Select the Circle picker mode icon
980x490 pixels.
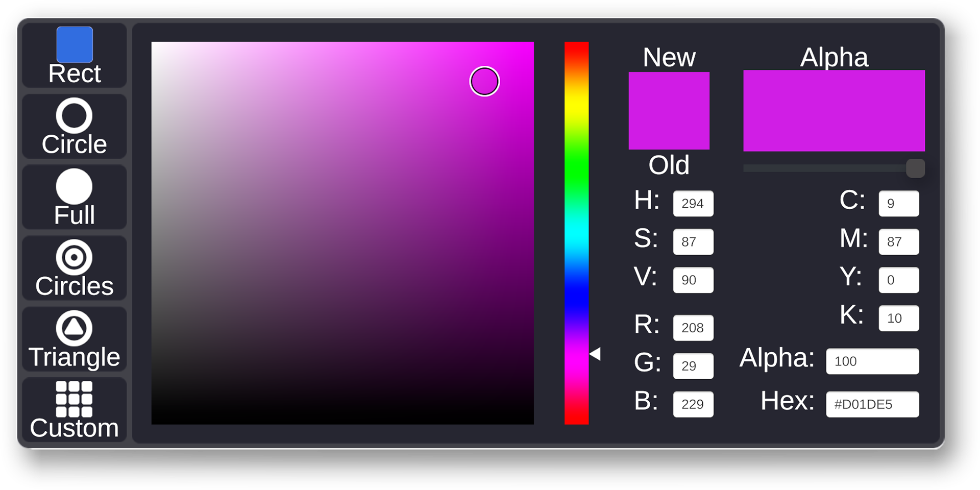point(74,116)
